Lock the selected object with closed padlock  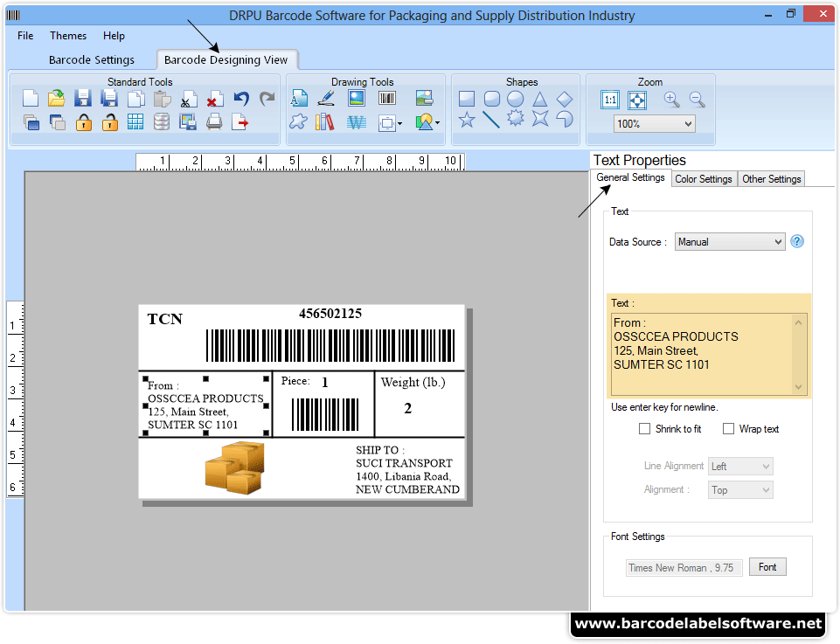83,122
